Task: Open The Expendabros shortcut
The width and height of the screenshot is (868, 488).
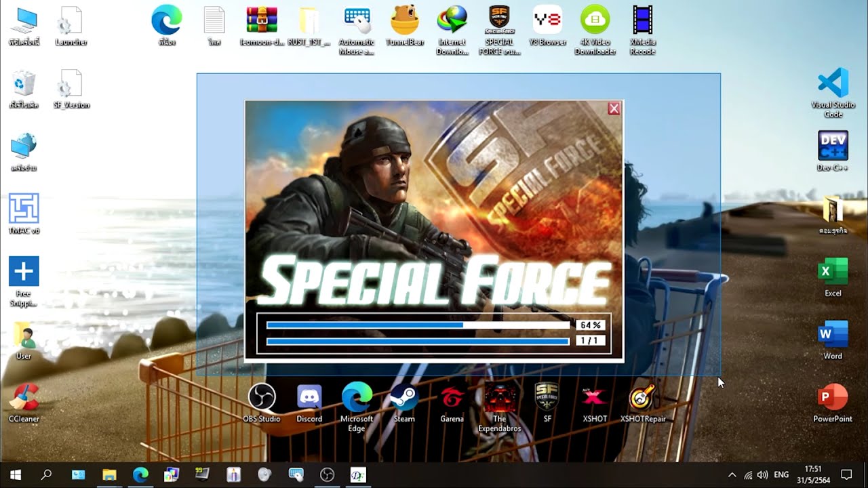Action: [x=500, y=407]
